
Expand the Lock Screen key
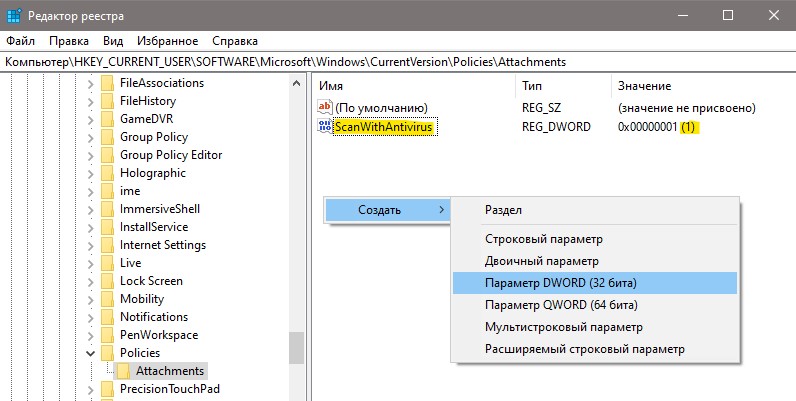tap(91, 282)
